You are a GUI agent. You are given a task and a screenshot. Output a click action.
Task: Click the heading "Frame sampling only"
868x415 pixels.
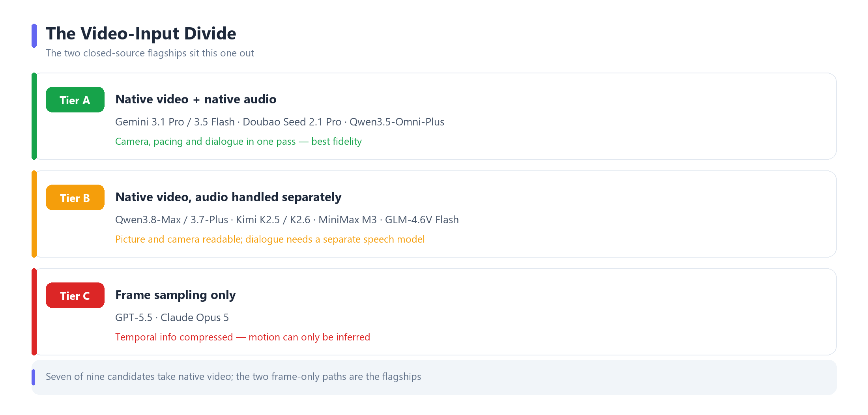[x=176, y=295]
